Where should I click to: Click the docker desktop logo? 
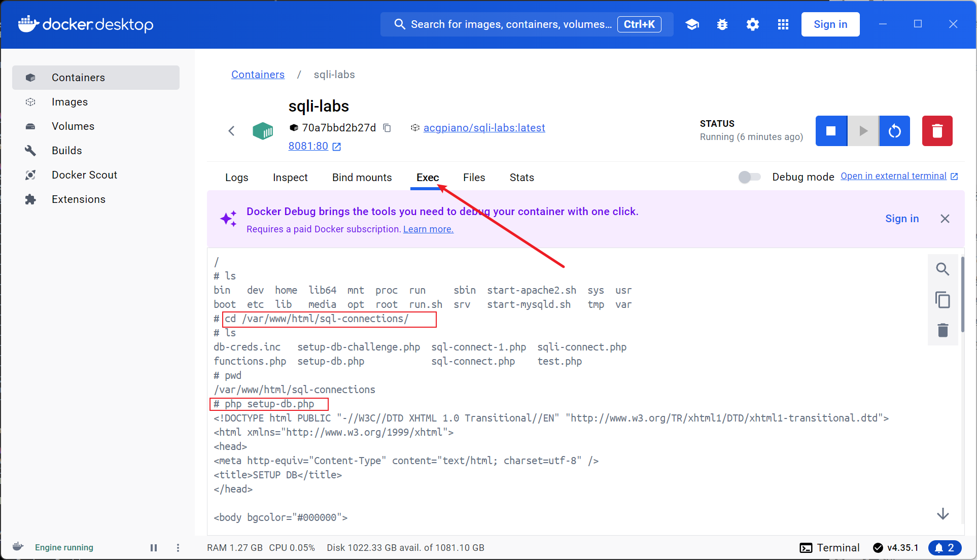click(x=86, y=24)
